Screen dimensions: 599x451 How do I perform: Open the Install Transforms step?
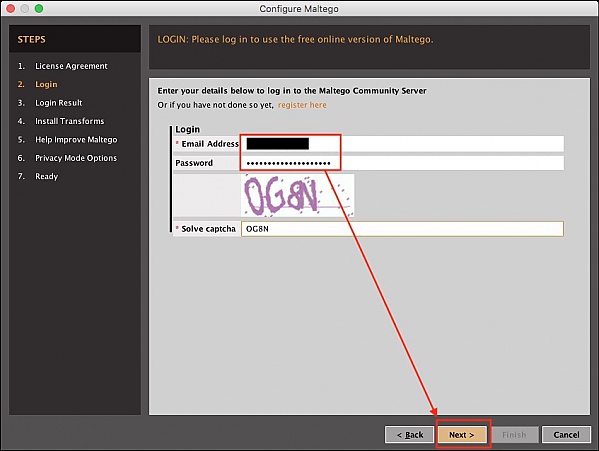[70, 121]
